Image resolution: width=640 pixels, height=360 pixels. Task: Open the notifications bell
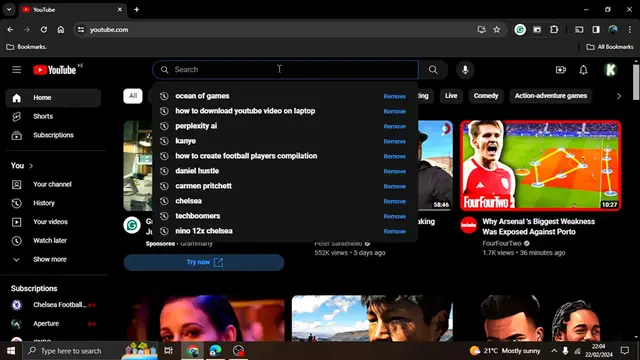583,70
